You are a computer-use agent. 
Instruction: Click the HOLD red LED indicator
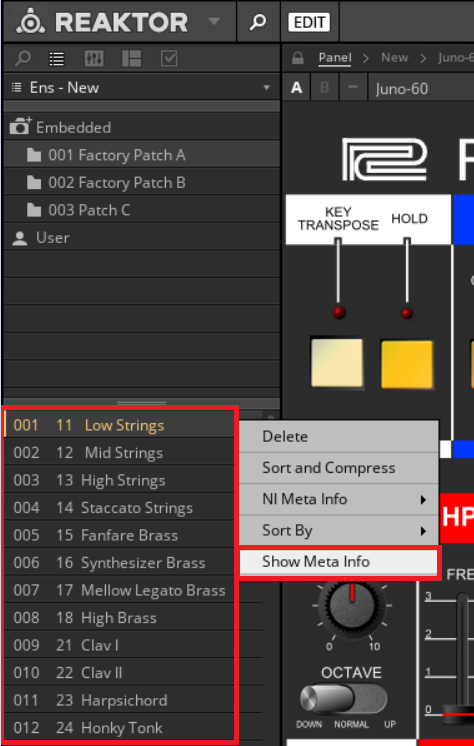point(406,314)
